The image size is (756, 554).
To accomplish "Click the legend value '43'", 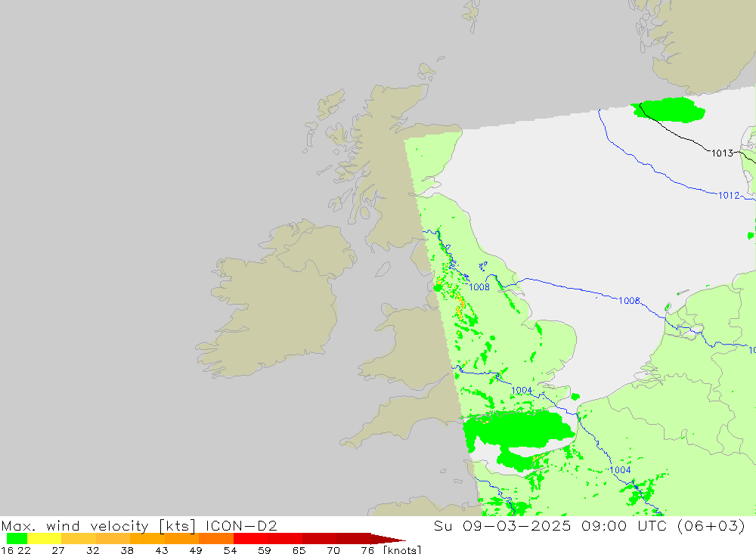I will pyautogui.click(x=161, y=550).
